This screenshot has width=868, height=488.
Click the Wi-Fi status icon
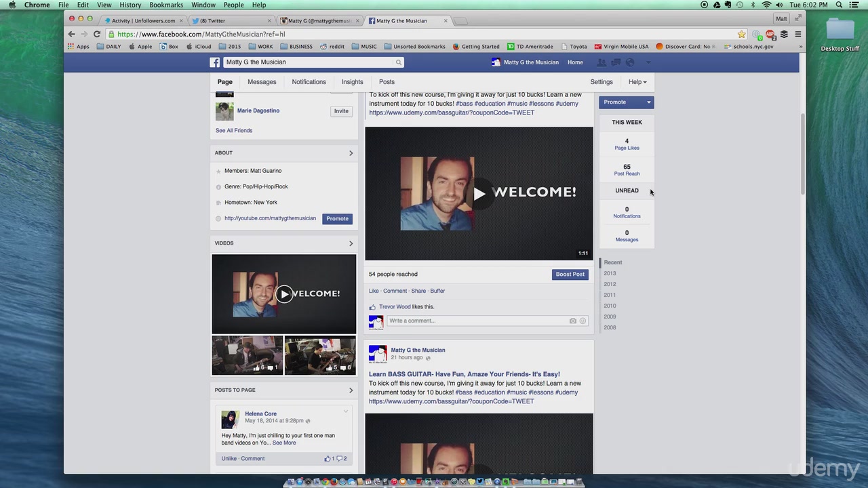pos(766,5)
